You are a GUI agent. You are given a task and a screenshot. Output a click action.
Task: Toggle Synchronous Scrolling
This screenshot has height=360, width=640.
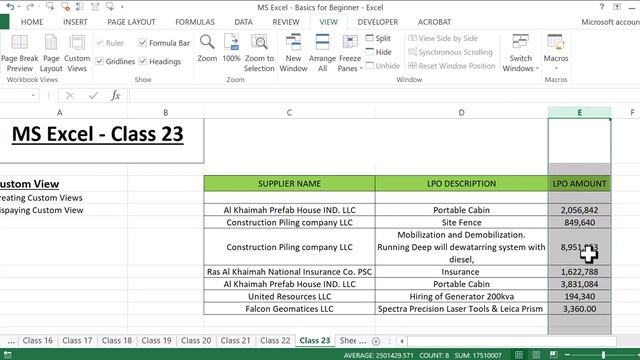pyautogui.click(x=450, y=52)
